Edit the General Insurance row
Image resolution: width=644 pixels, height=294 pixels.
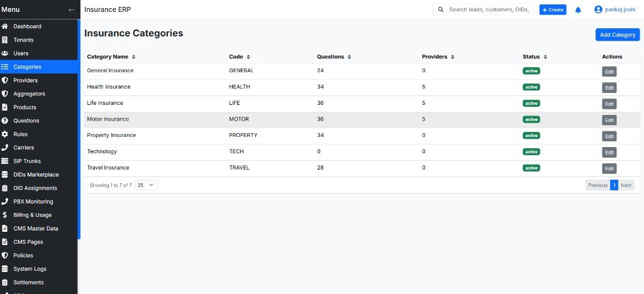pos(609,72)
